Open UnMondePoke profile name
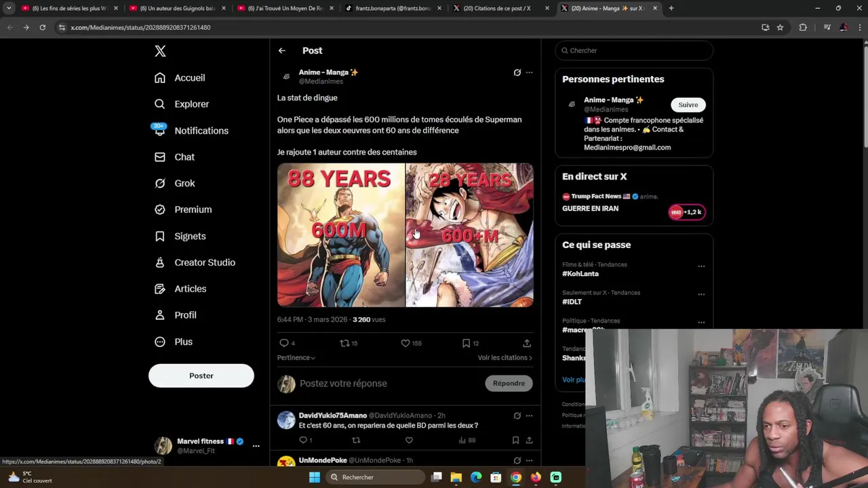The height and width of the screenshot is (488, 868). pos(322,460)
